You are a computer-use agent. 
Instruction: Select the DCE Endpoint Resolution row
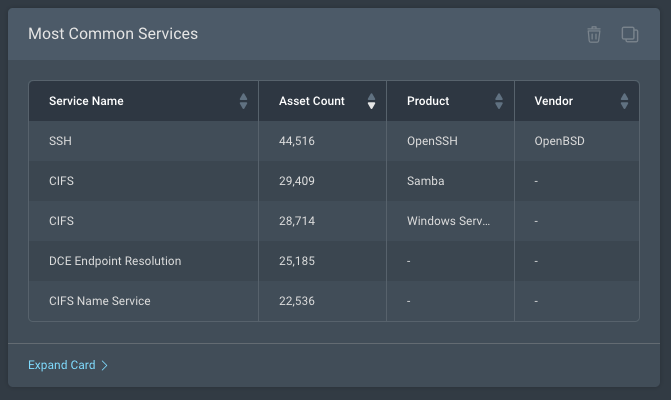[x=115, y=261]
